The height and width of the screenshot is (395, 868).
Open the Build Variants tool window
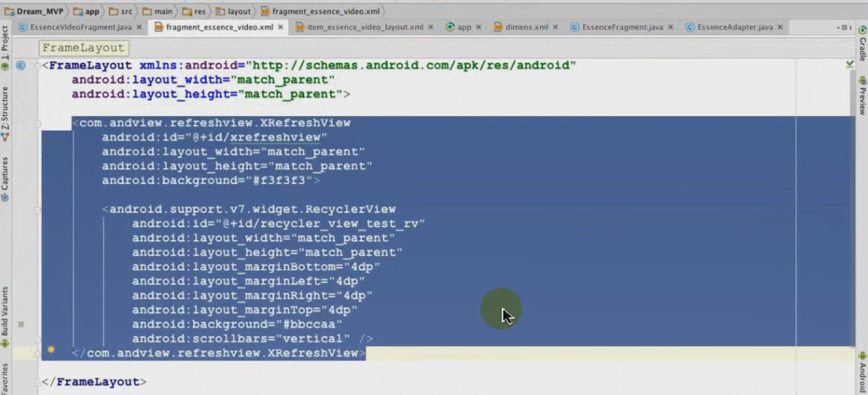point(5,316)
